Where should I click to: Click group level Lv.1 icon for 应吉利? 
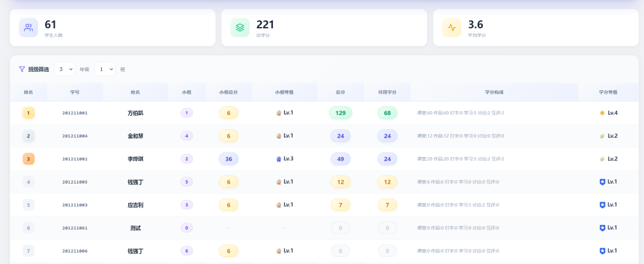279,204
